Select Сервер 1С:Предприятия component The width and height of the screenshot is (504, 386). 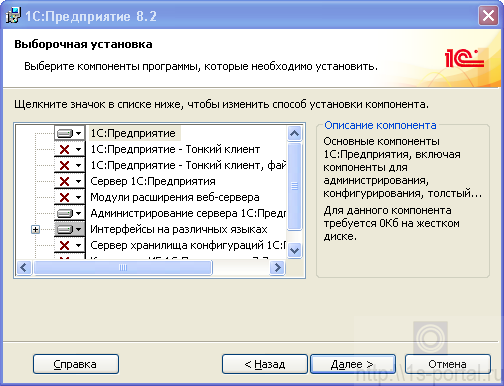click(153, 181)
